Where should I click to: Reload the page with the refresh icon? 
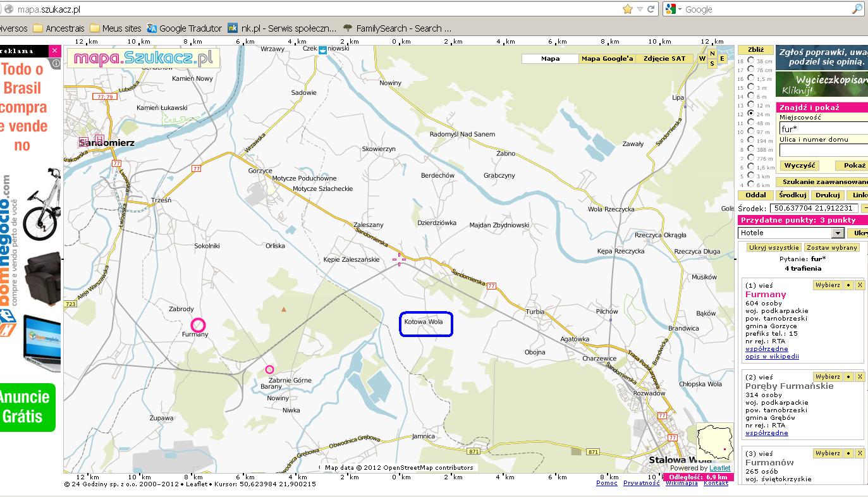click(x=651, y=9)
